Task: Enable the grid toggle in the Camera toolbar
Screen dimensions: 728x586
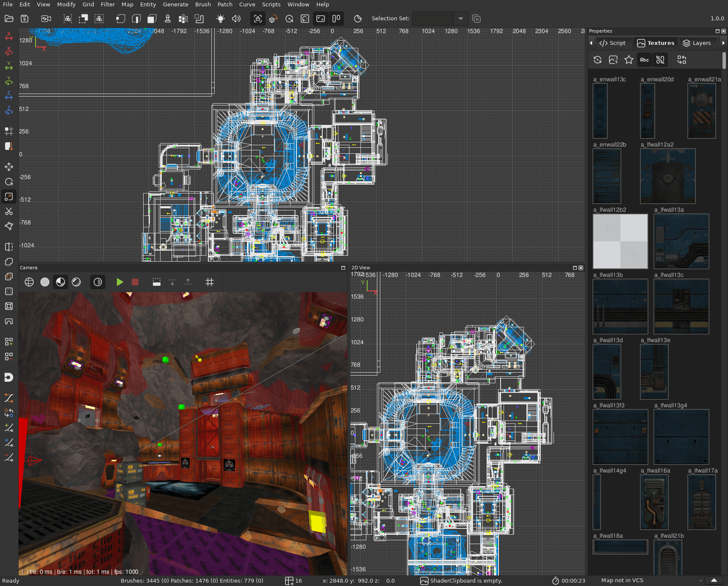Action: (x=209, y=282)
